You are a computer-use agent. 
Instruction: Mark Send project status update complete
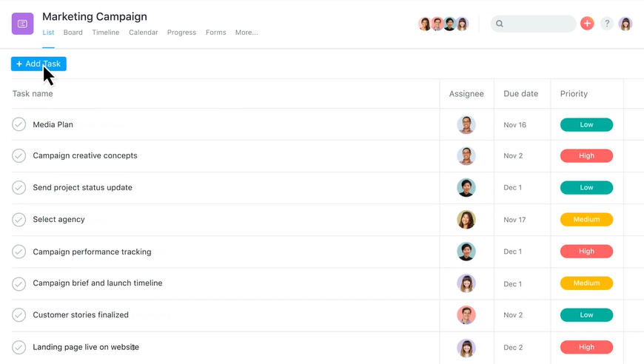[x=19, y=188]
